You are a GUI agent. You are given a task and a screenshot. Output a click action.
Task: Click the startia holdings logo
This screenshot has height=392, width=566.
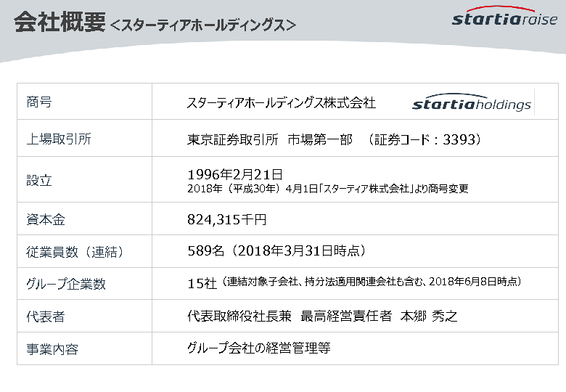[472, 104]
